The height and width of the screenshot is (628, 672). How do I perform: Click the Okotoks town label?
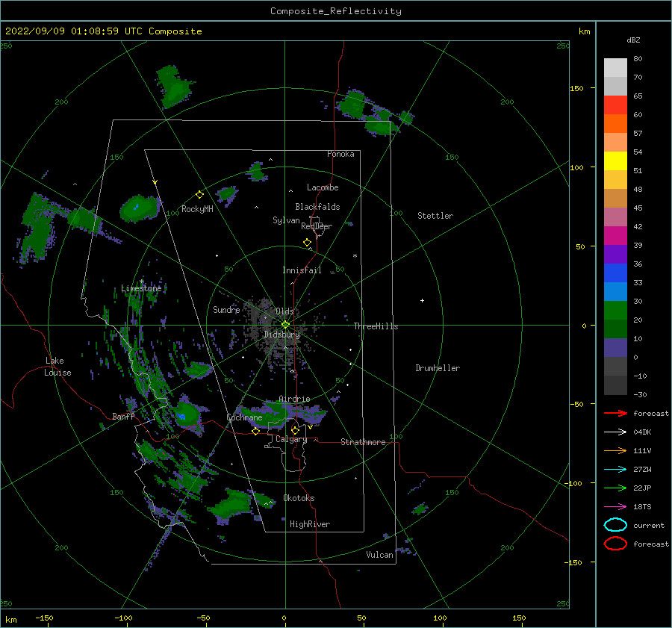pyautogui.click(x=299, y=498)
